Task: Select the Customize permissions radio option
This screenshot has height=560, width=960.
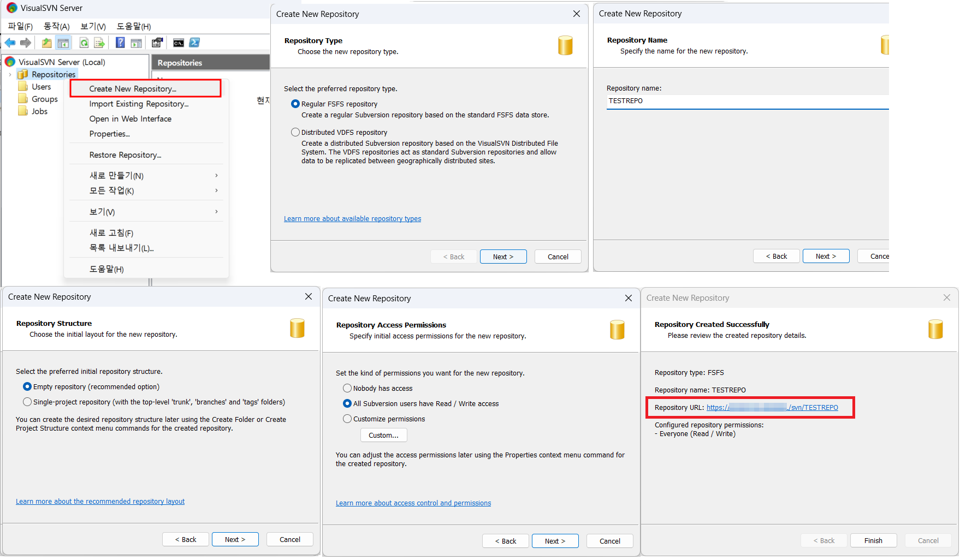Action: 347,419
